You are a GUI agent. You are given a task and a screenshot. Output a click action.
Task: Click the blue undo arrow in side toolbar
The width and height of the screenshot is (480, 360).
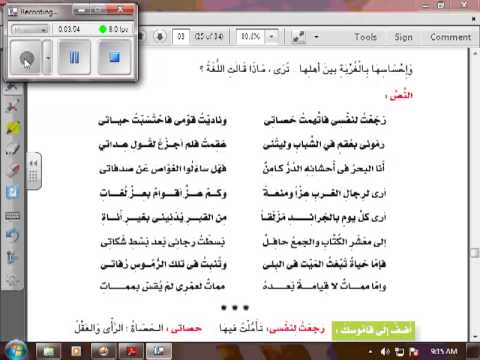tap(13, 236)
